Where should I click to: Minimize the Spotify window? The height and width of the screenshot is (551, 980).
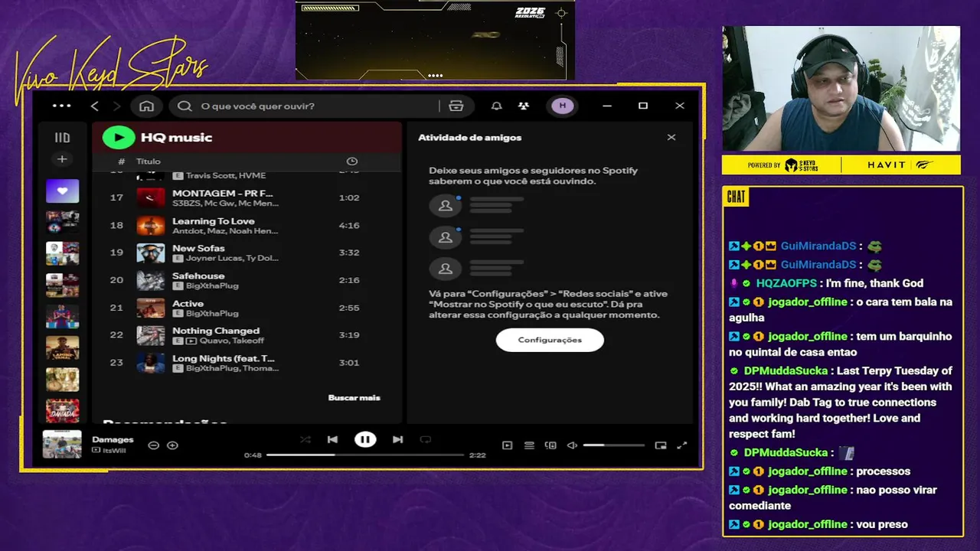pyautogui.click(x=607, y=106)
